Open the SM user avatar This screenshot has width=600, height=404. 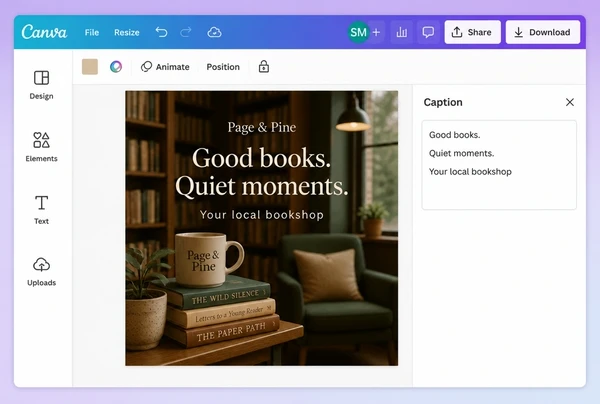click(358, 32)
